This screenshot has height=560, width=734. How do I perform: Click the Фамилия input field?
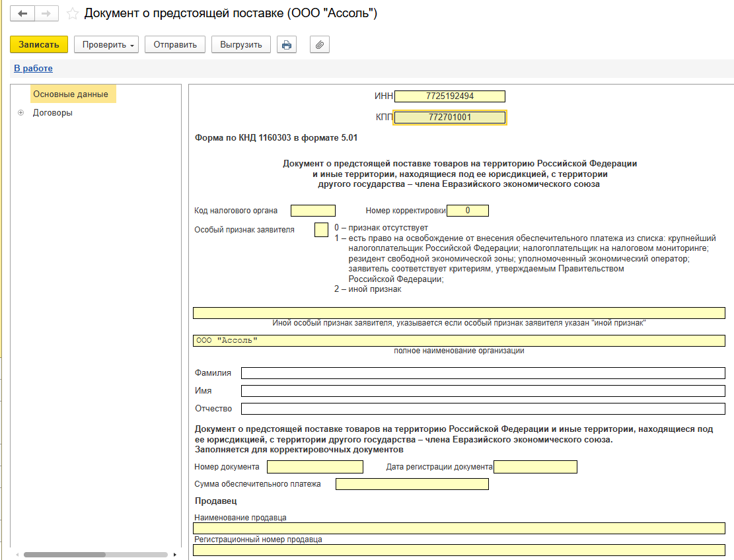click(482, 373)
